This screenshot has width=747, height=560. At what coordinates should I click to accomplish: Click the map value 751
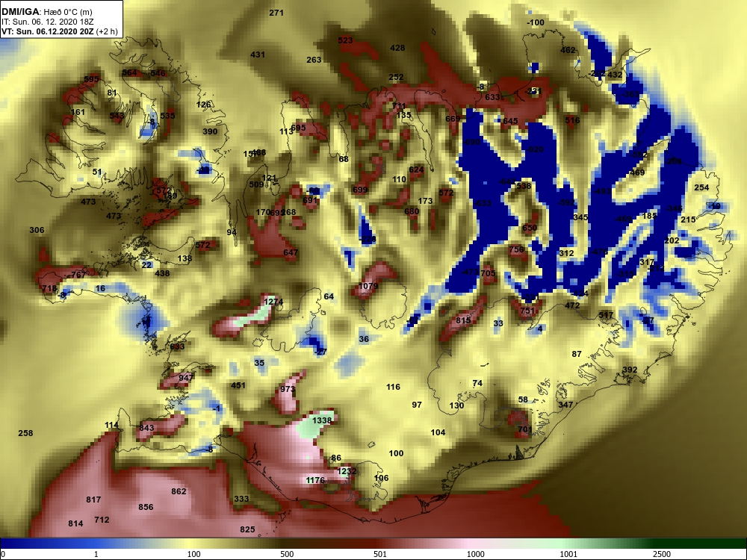pyautogui.click(x=527, y=311)
